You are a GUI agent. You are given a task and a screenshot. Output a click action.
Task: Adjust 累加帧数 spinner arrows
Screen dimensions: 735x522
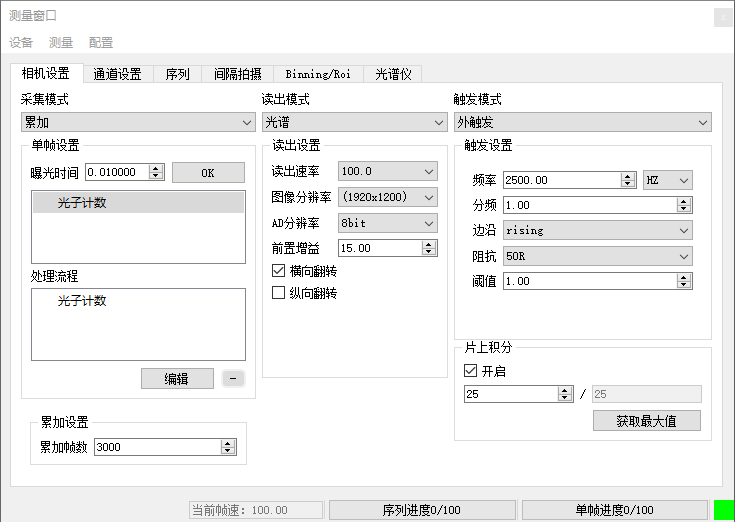point(228,447)
